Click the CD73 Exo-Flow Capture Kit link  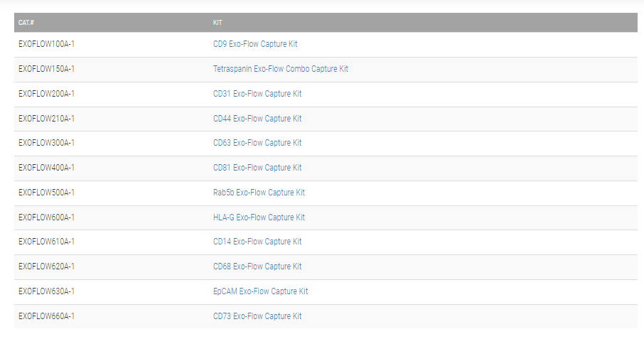(x=257, y=316)
